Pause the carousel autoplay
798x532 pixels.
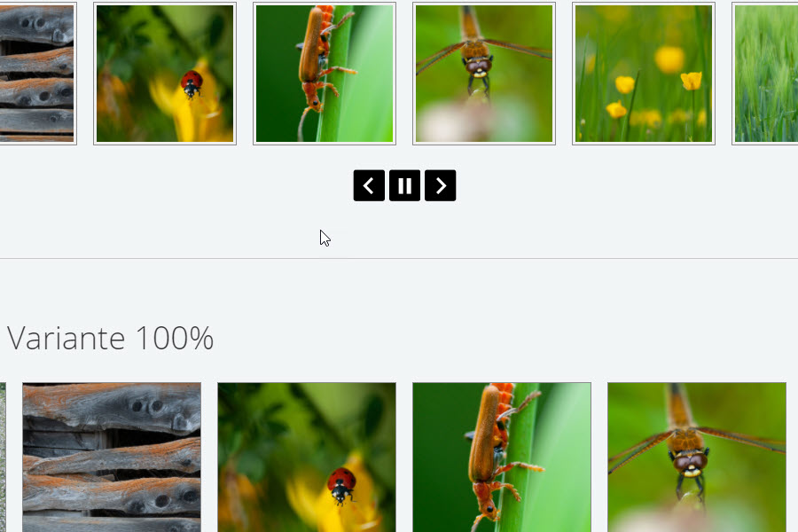tap(404, 185)
